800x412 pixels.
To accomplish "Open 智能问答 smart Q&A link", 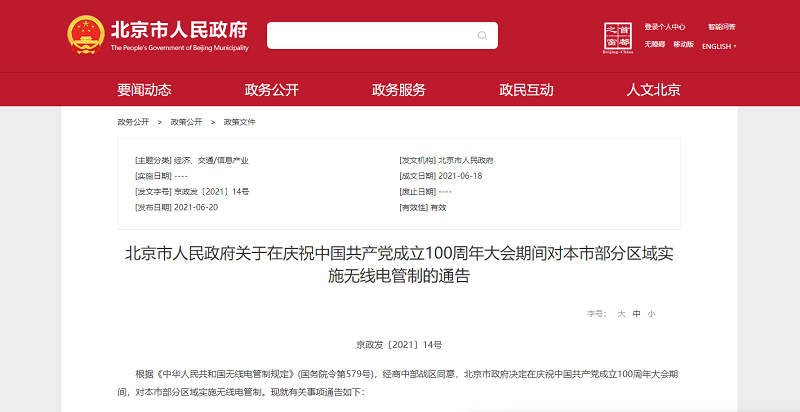I will (721, 27).
